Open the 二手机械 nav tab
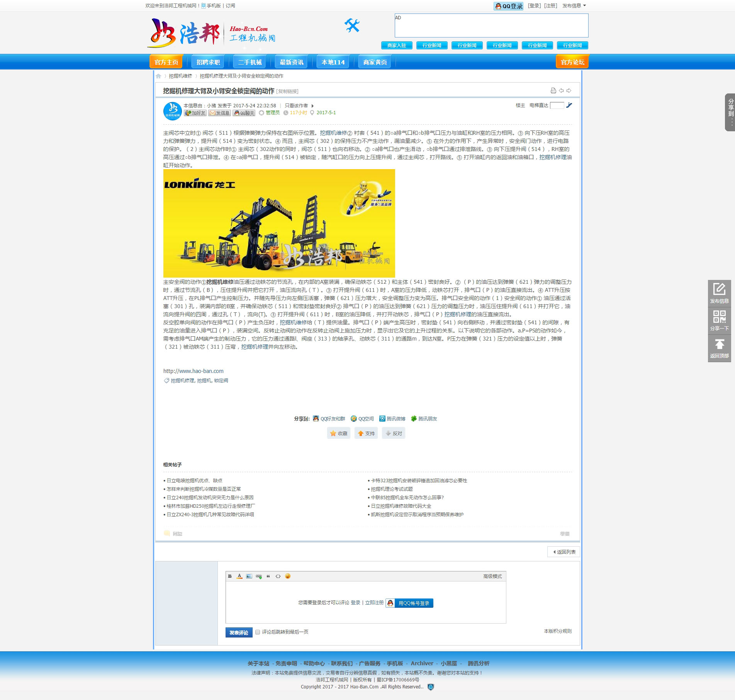This screenshot has height=700, width=735. (250, 62)
